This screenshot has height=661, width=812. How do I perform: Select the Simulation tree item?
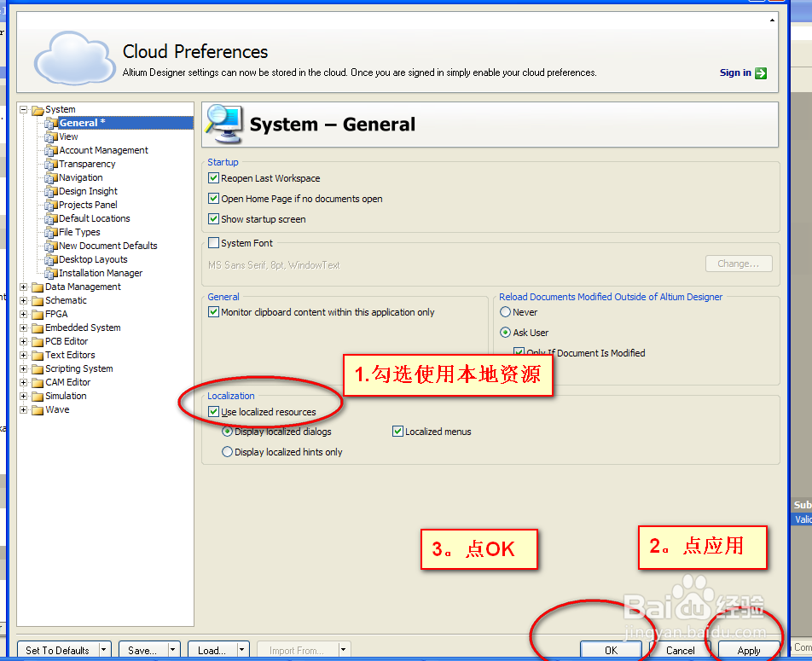coord(66,396)
